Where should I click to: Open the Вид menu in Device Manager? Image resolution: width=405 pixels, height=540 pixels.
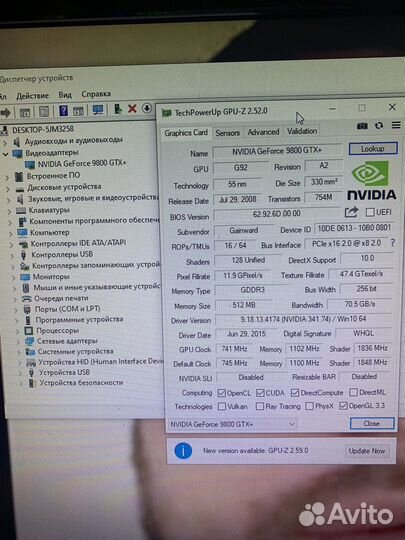pos(65,95)
